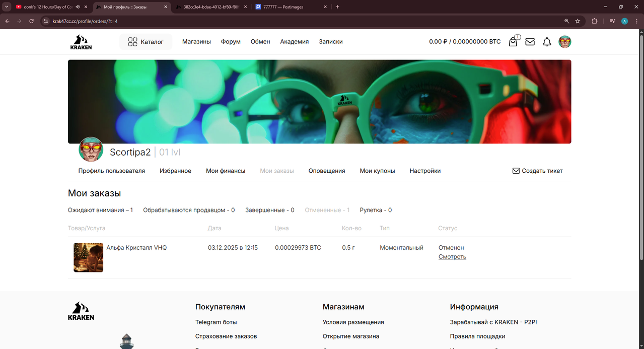Viewport: 644px width, 349px height.
Task: Close the Postimages tab
Action: click(325, 7)
